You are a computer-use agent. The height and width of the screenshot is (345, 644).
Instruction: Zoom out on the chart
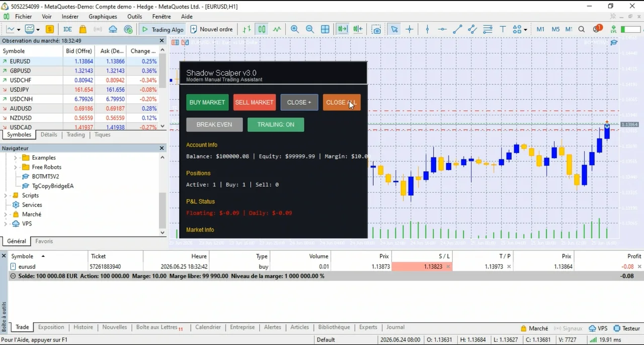tap(310, 29)
